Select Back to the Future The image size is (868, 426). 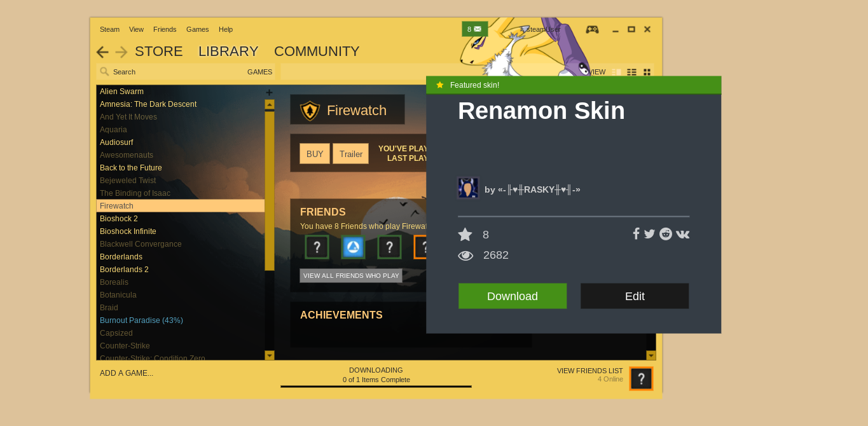(x=181, y=168)
